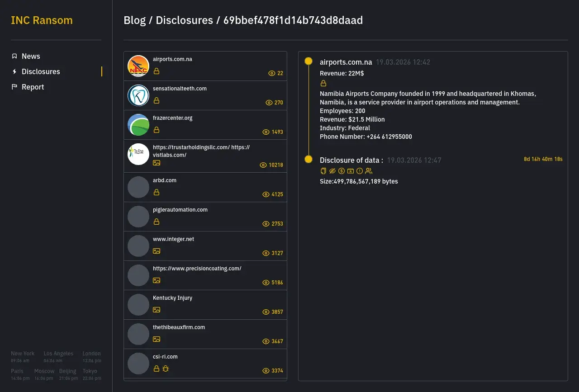Click the Disclosure of data timeline dot
This screenshot has width=579, height=392.
pos(308,159)
